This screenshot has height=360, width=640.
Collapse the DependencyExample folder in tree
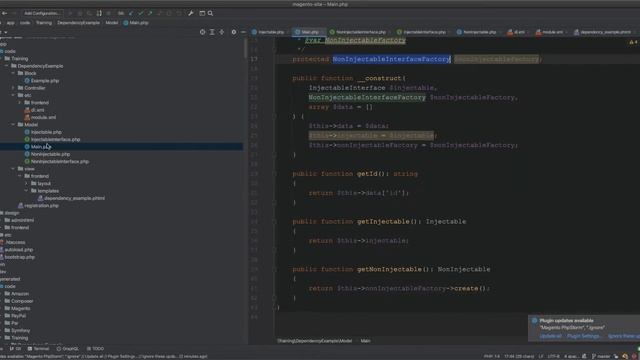tap(7, 66)
